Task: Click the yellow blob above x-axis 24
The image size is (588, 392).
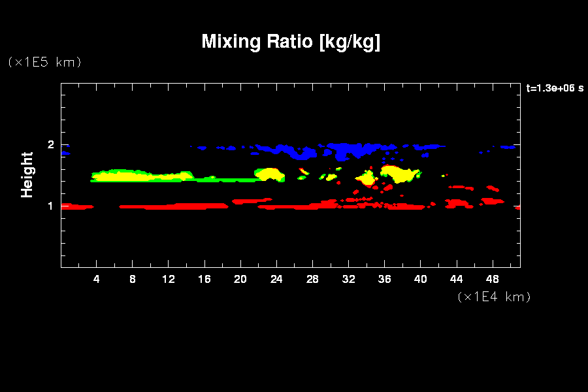Action: (271, 174)
